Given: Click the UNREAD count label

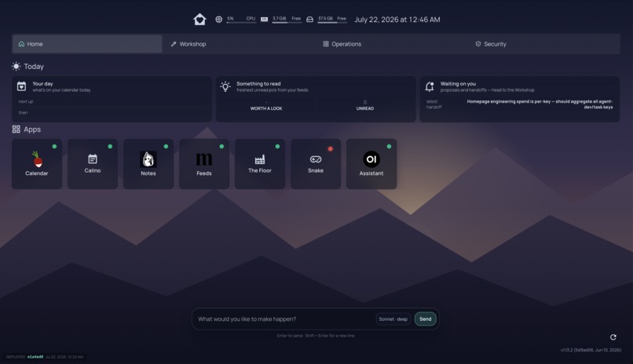Looking at the screenshot, I should [365, 108].
